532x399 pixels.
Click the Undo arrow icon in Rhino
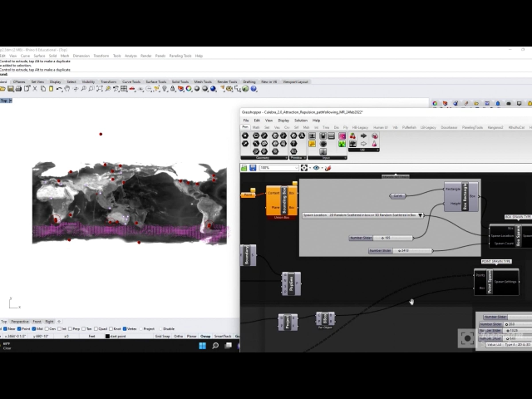(59, 89)
